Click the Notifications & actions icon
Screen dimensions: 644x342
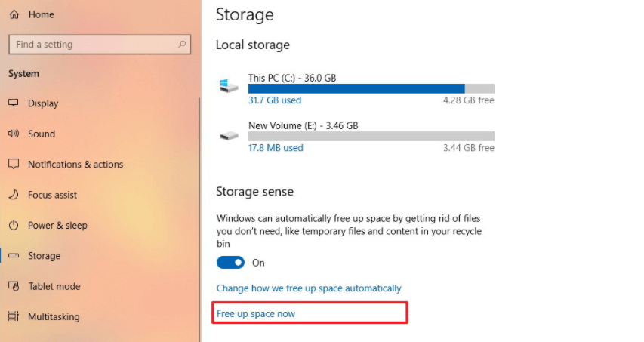14,165
